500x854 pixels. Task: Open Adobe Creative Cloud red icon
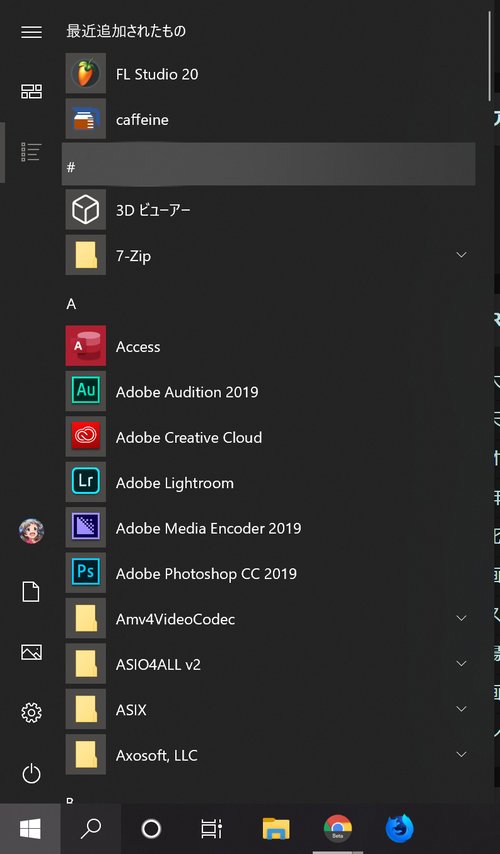[x=86, y=437]
